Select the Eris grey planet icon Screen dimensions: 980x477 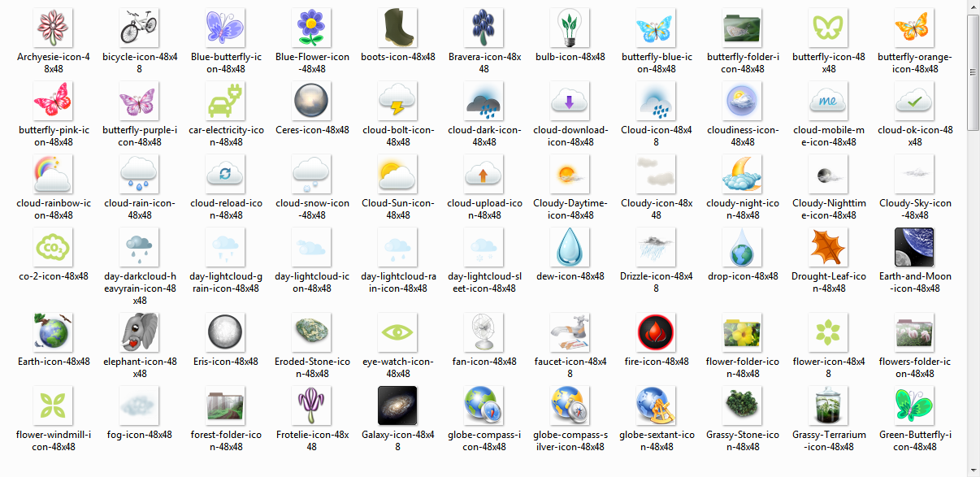[x=226, y=333]
